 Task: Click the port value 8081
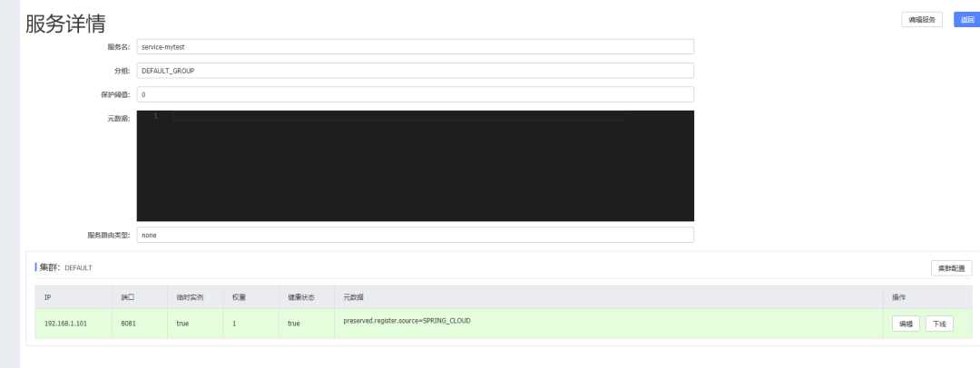tap(129, 324)
